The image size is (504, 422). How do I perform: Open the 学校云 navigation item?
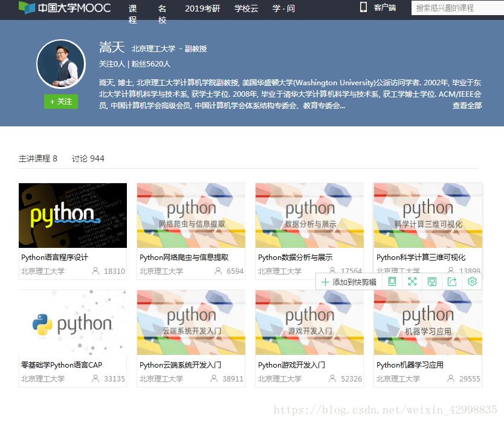click(x=246, y=8)
